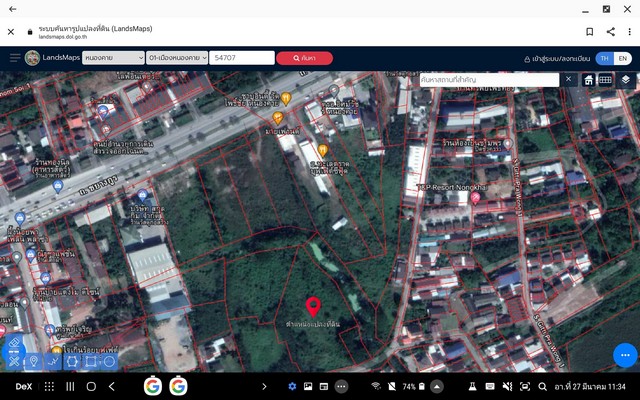Image resolution: width=640 pixels, height=400 pixels.
Task: Open the blue floating more-options button
Action: [x=625, y=355]
